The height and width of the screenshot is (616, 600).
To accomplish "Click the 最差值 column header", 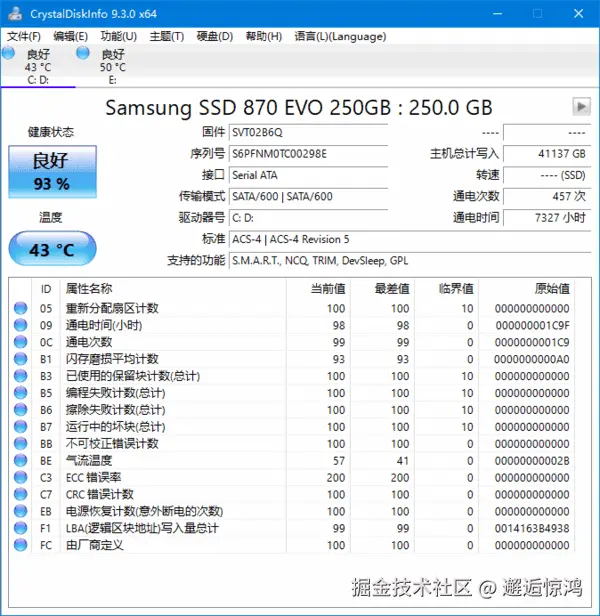I will pos(382,289).
